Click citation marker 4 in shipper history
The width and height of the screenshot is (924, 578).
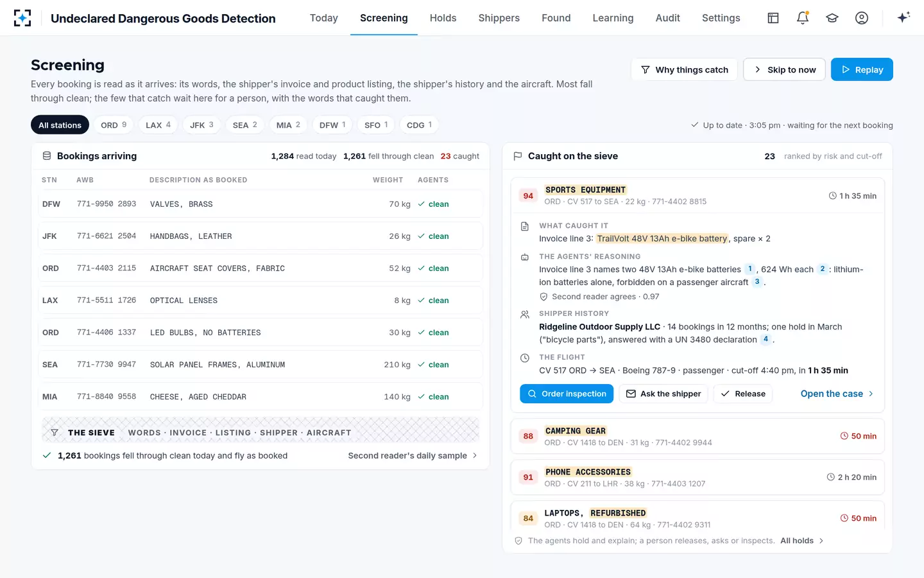766,339
